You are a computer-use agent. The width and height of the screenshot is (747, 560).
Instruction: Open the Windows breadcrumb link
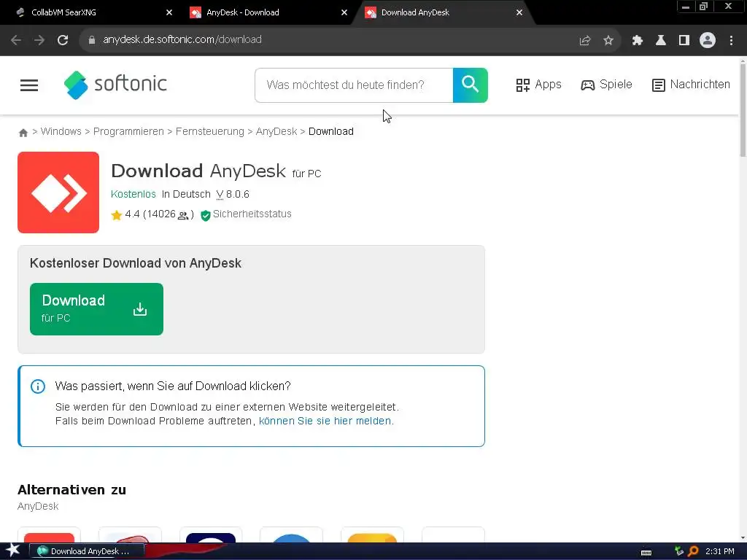coord(61,131)
